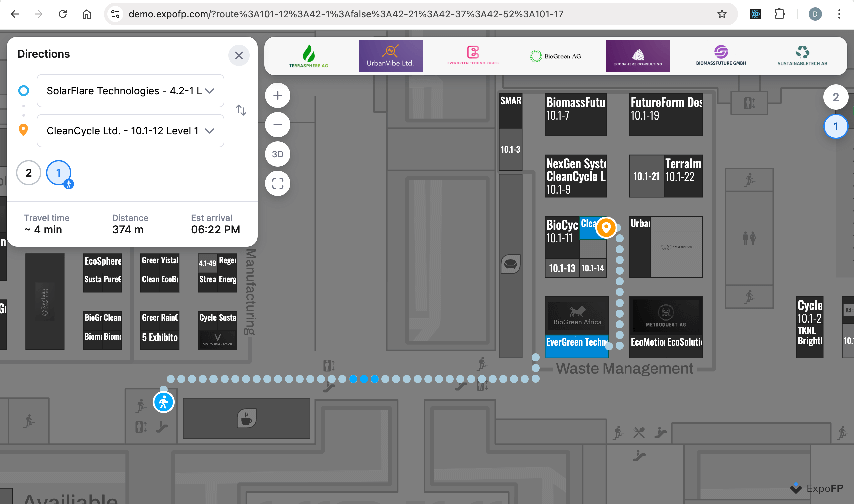Bookmark this page with star icon
Screen dimensions: 854x504
(x=722, y=14)
